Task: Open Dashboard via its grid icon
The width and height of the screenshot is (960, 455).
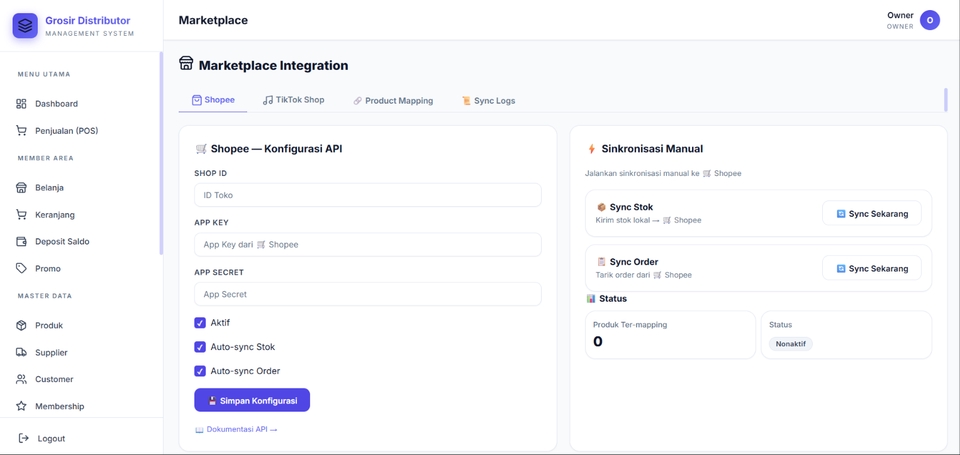Action: 21,103
